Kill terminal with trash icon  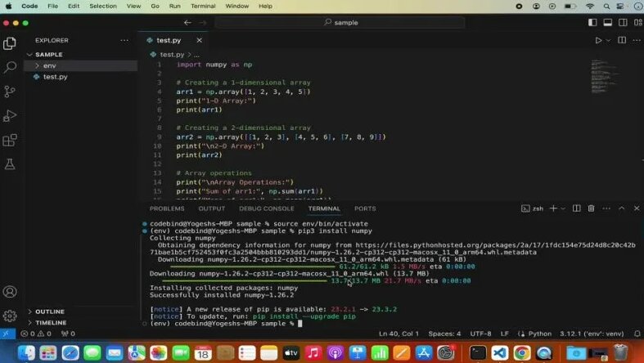tap(591, 208)
